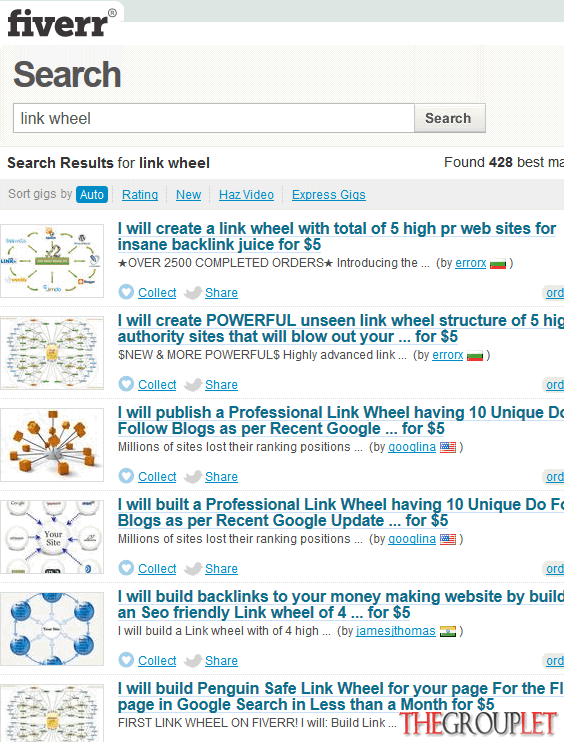Click the Indian flag next to jamesjthomas
Viewport: 564px width, 742px height.
448,631
